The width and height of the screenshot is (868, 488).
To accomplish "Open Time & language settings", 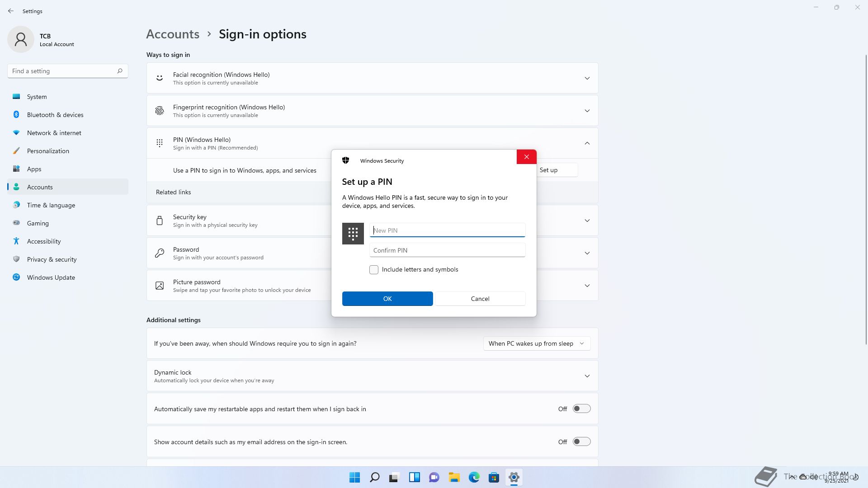I will point(68,205).
